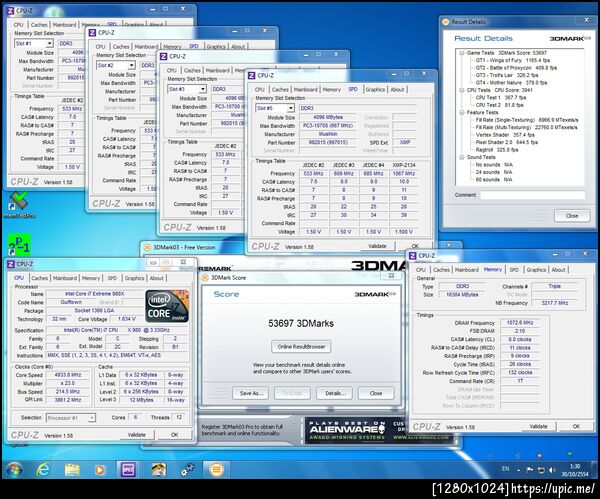The image size is (600, 499).
Task: Click the 3DMark03 Free Version title icon
Action: coord(147,247)
